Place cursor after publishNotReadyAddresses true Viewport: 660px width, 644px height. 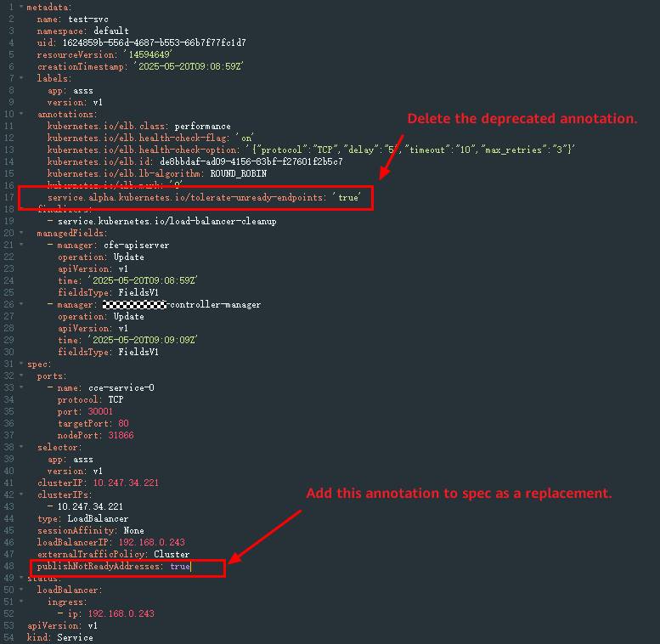191,567
